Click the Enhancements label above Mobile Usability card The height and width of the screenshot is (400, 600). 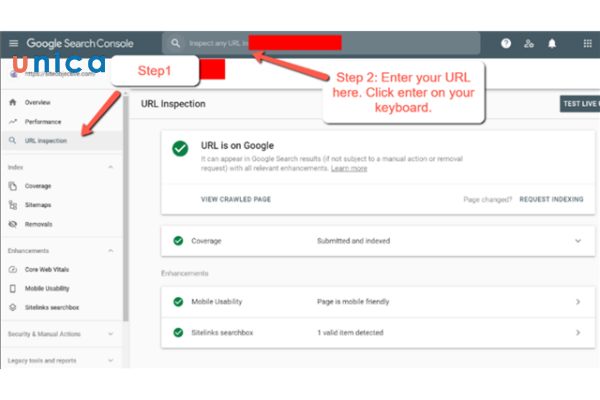pyautogui.click(x=185, y=273)
